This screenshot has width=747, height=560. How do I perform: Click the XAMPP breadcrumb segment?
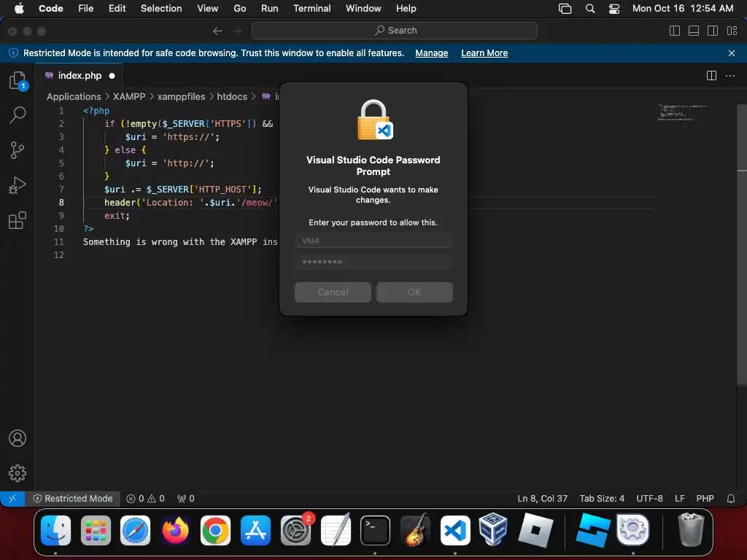[129, 97]
